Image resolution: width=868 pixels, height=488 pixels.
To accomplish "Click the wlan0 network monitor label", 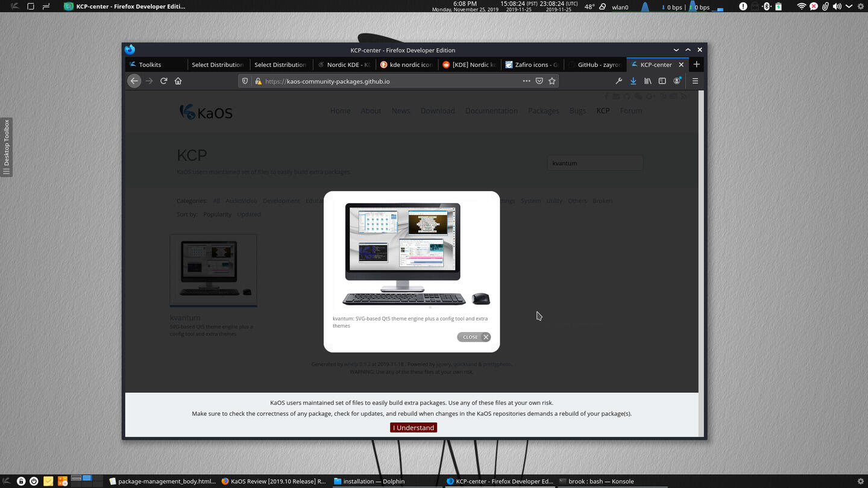I will (x=620, y=7).
